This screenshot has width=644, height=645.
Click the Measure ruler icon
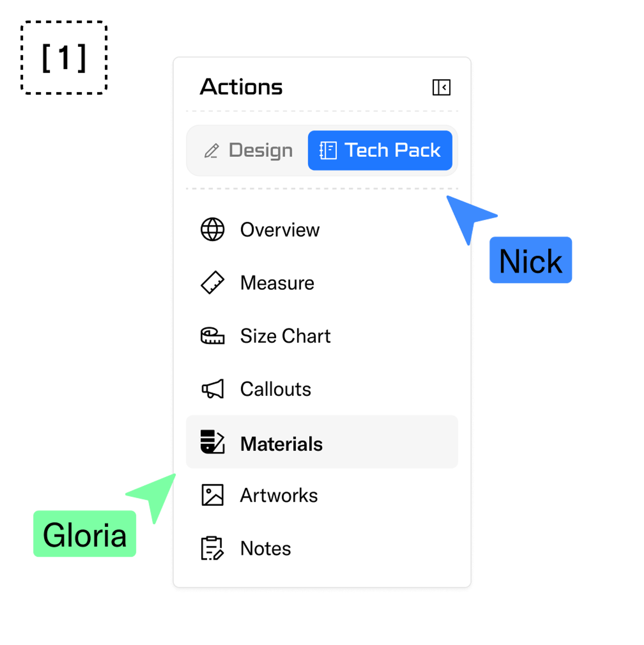pos(212,282)
